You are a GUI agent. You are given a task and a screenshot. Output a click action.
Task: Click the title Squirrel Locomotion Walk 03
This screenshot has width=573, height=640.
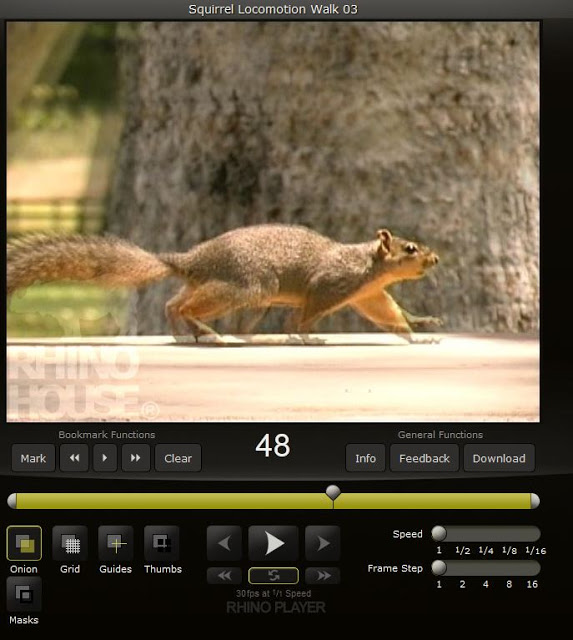point(273,9)
